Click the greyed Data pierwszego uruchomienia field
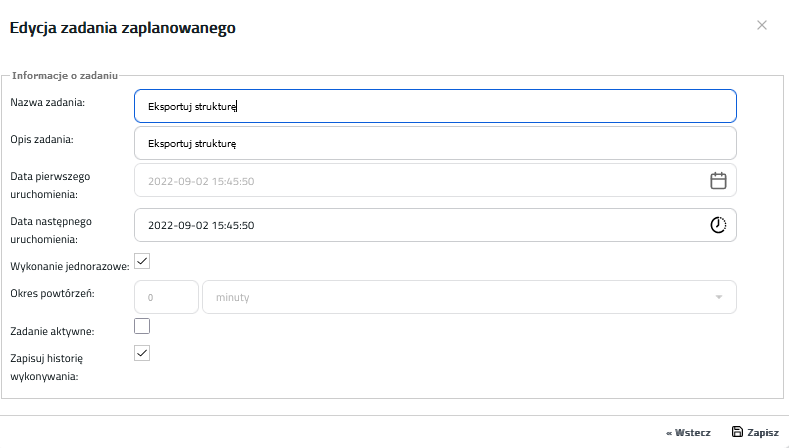The width and height of the screenshot is (789, 448). point(435,181)
